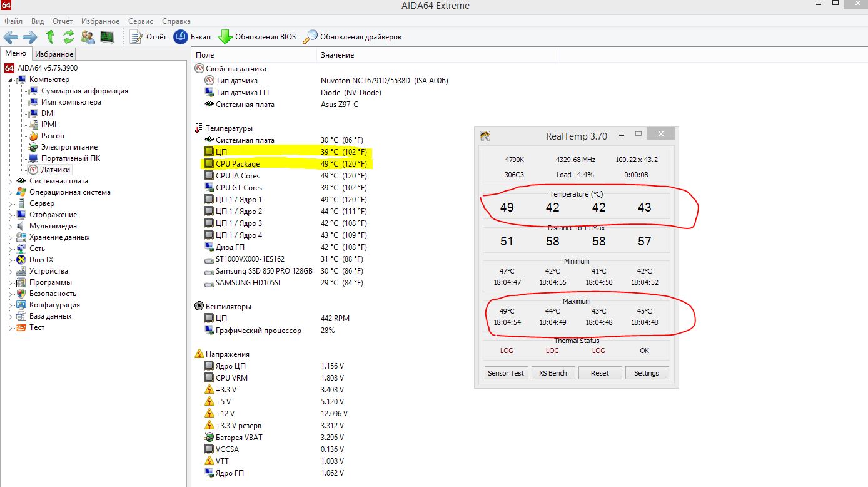The width and height of the screenshot is (868, 487).
Task: Expand the Системная плата tree node
Action: coord(11,181)
